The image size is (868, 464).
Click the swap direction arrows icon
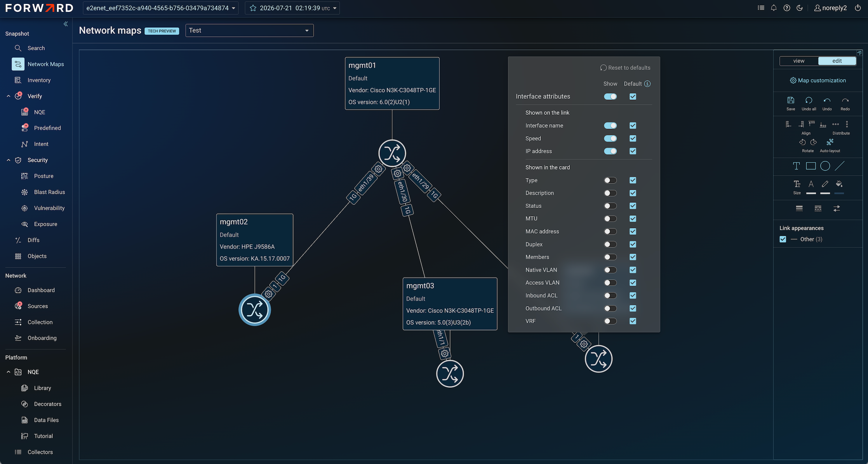coord(836,208)
